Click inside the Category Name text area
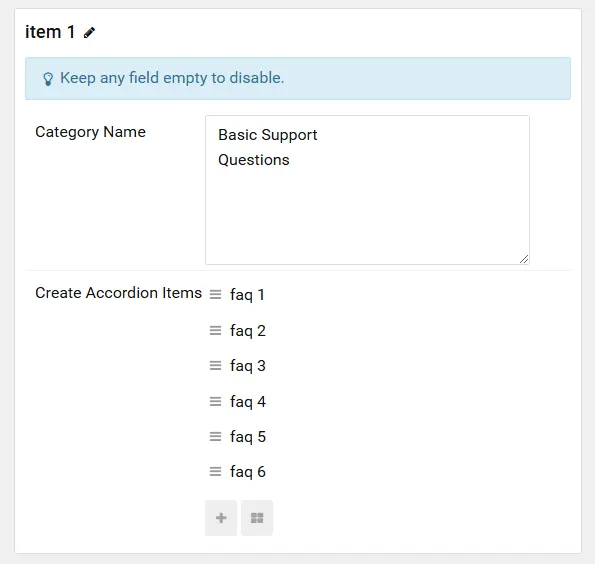Image resolution: width=595 pixels, height=564 pixels. (x=367, y=190)
